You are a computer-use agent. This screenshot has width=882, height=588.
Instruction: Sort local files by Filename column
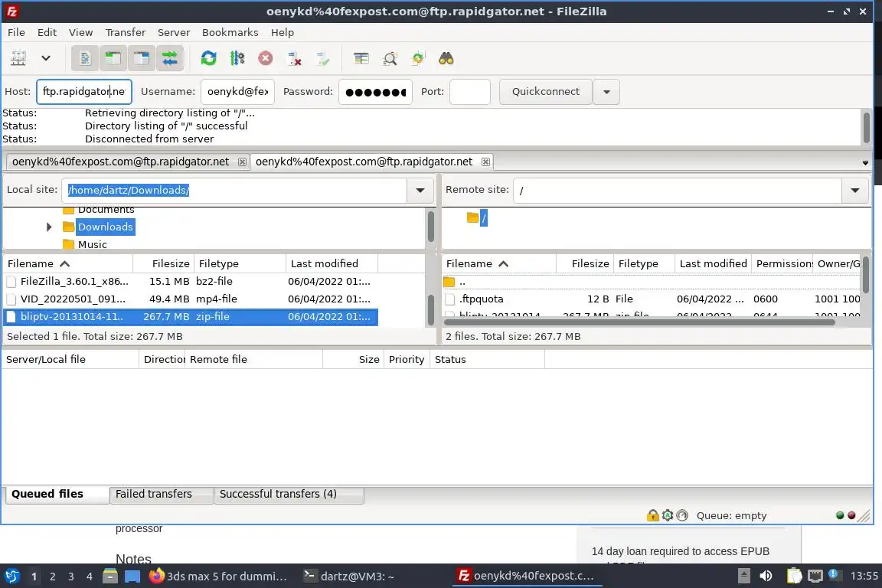click(68, 263)
